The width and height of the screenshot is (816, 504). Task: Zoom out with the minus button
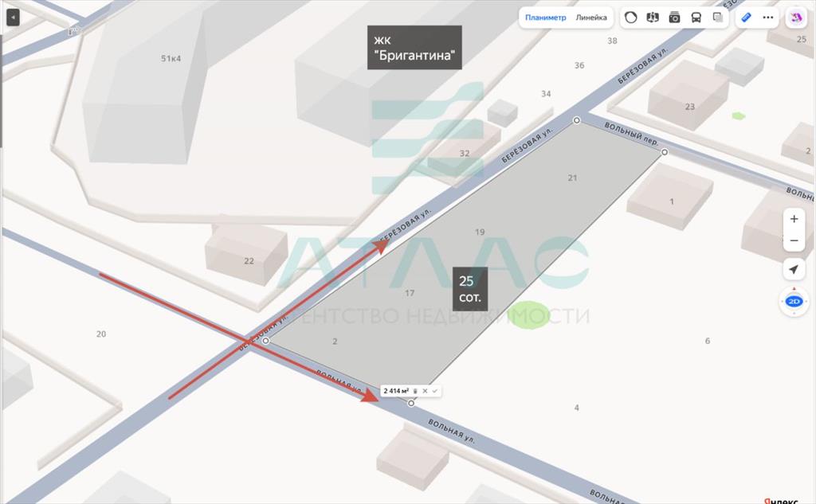pos(794,240)
